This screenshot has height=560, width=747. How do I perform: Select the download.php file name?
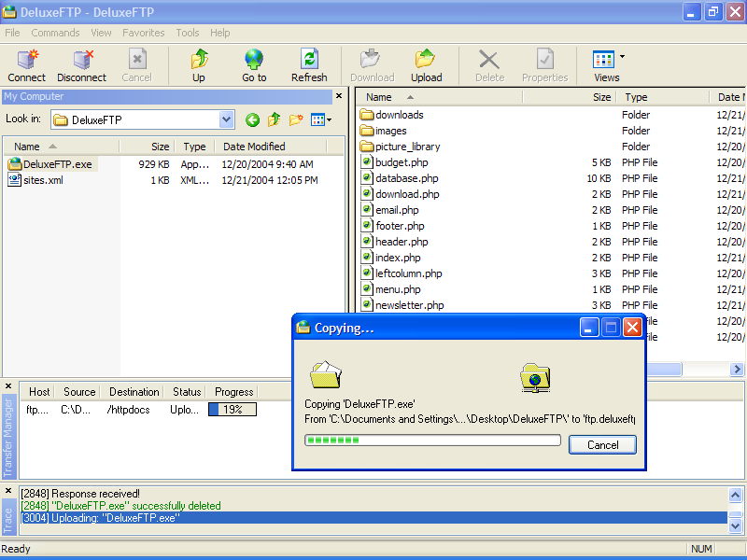click(x=407, y=194)
